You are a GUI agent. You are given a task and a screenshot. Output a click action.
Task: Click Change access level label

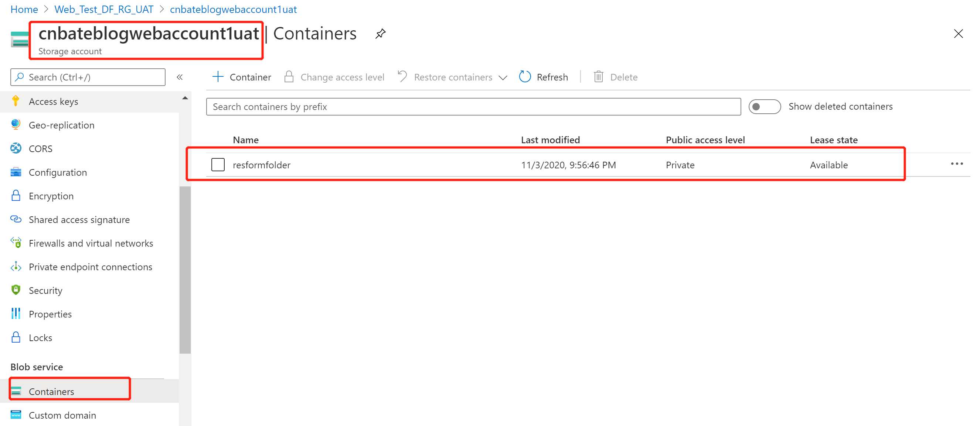pos(343,77)
